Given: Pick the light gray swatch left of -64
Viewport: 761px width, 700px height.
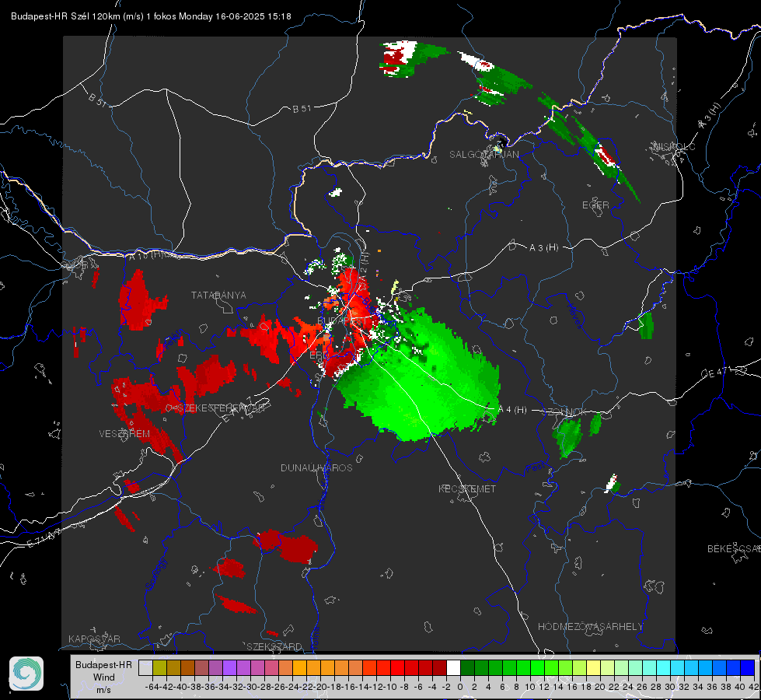Looking at the screenshot, I should coord(145,668).
